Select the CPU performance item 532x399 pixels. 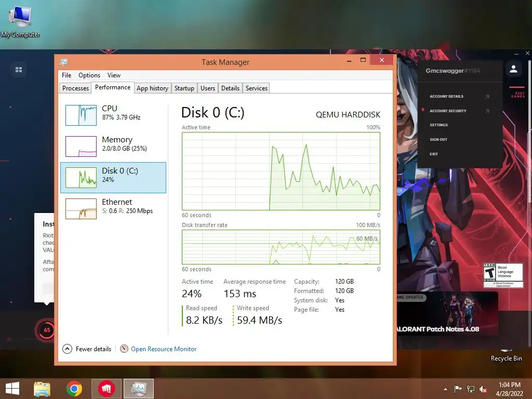[x=113, y=115]
